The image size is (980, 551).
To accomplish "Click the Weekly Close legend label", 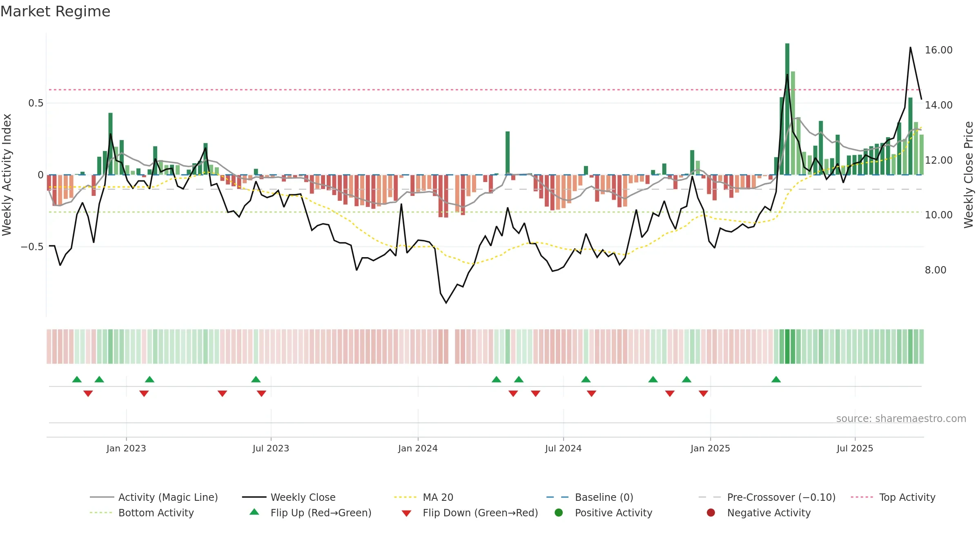I will 303,497.
